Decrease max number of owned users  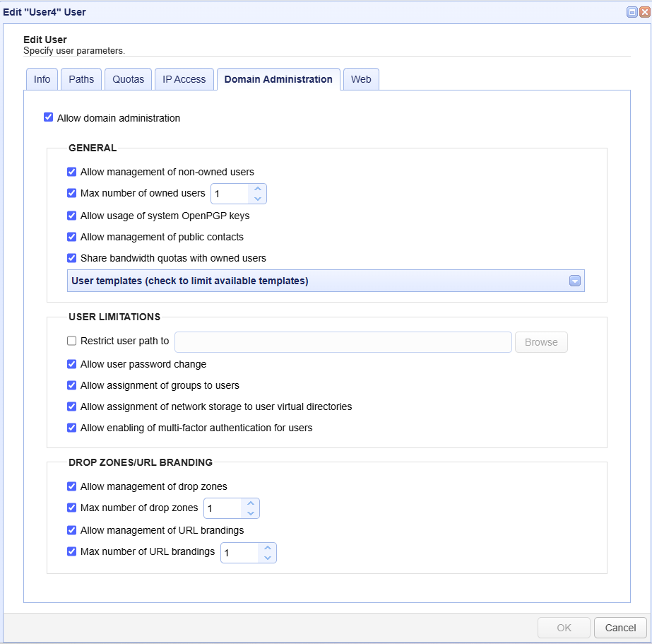258,199
